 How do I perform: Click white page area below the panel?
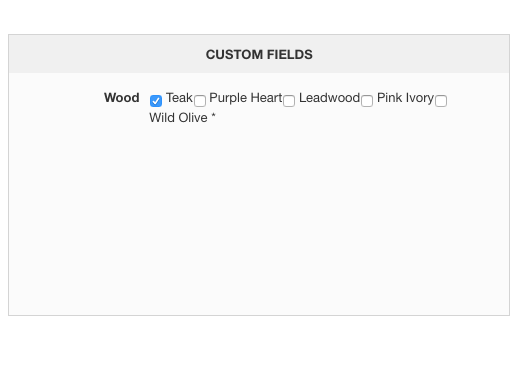258,345
